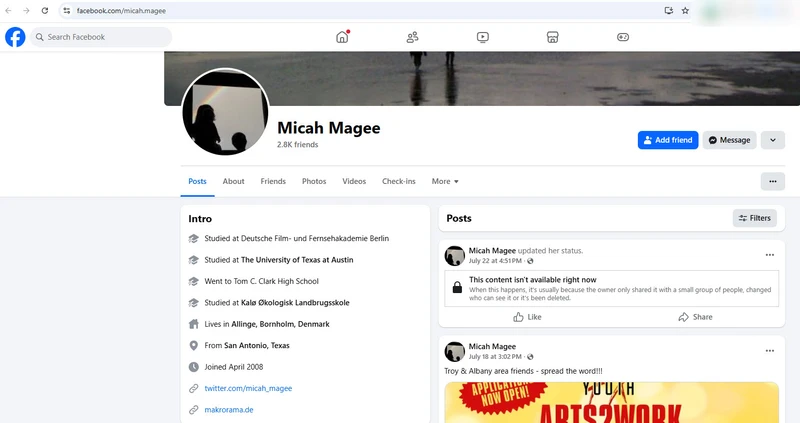800x423 pixels.
Task: Open the makrorama.de link
Action: 229,410
